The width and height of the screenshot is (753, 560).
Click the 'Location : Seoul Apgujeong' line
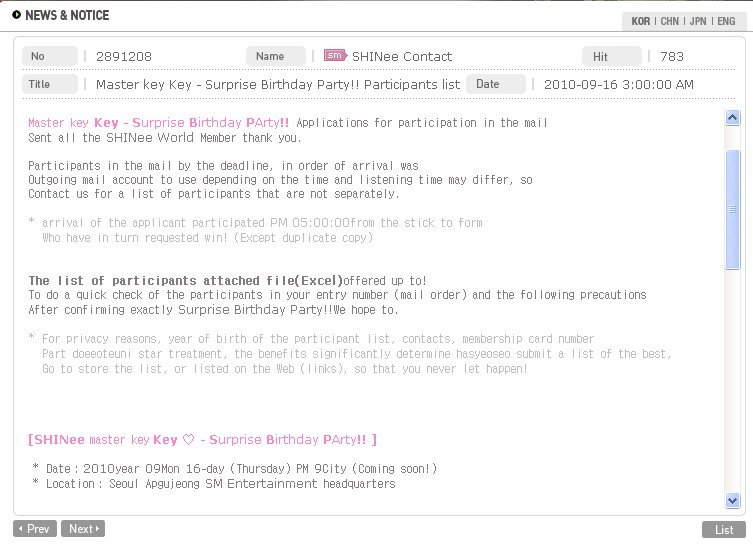pos(214,484)
